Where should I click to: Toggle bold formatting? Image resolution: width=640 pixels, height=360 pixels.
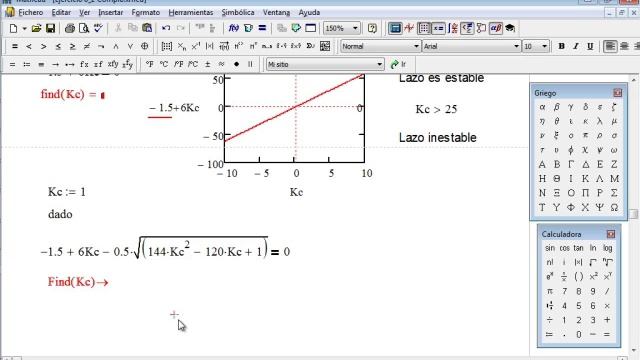[561, 46]
